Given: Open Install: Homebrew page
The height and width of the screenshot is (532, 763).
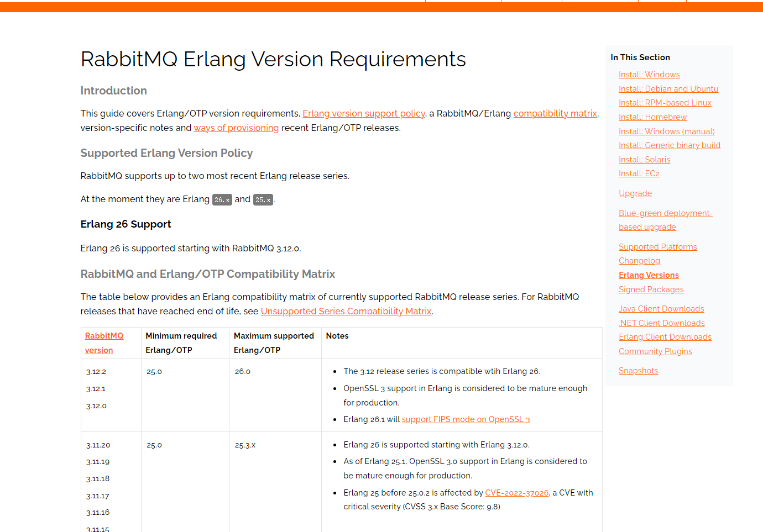Looking at the screenshot, I should (652, 117).
